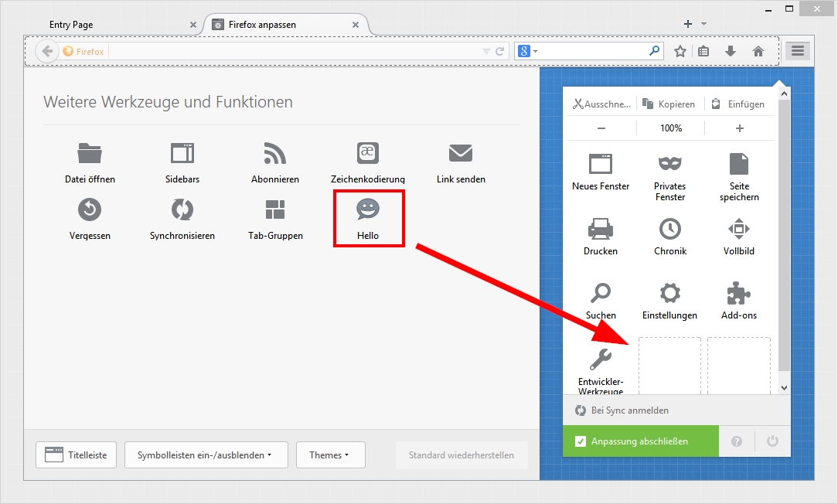
Task: Click the menu panel scrollbar down arrow
Action: 784,388
